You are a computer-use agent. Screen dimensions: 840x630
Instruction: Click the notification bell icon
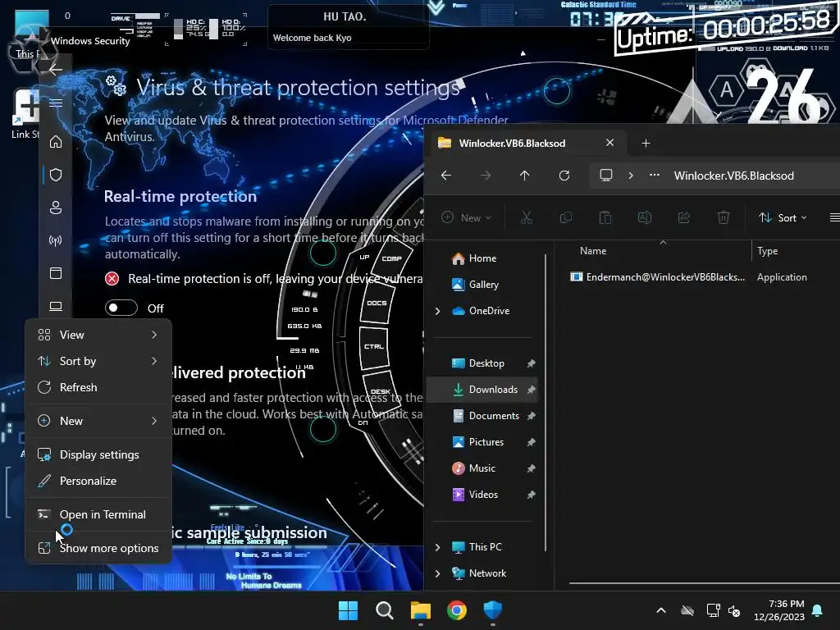pyautogui.click(x=818, y=610)
